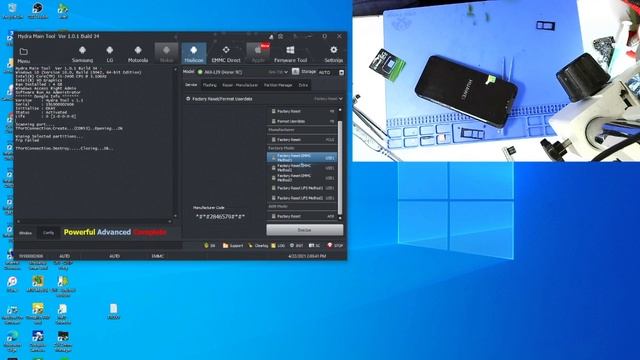Click the green model status indicator
This screenshot has width=640, height=360.
(200, 72)
